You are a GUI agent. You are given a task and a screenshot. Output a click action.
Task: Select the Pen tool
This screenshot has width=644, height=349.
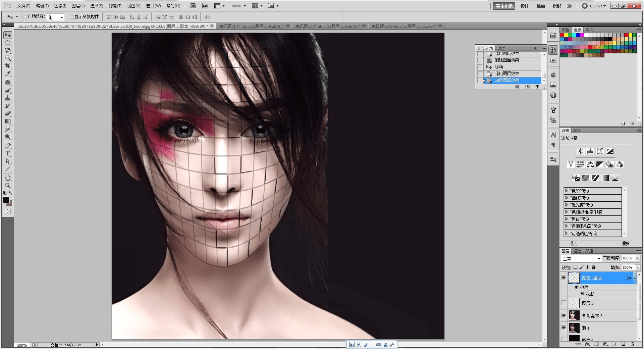[x=8, y=146]
